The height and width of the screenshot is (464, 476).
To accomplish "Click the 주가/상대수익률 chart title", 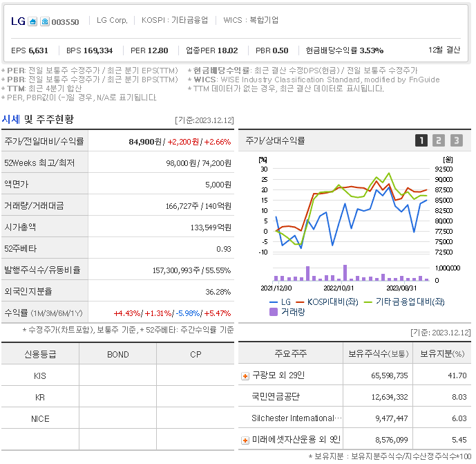I will click(275, 140).
